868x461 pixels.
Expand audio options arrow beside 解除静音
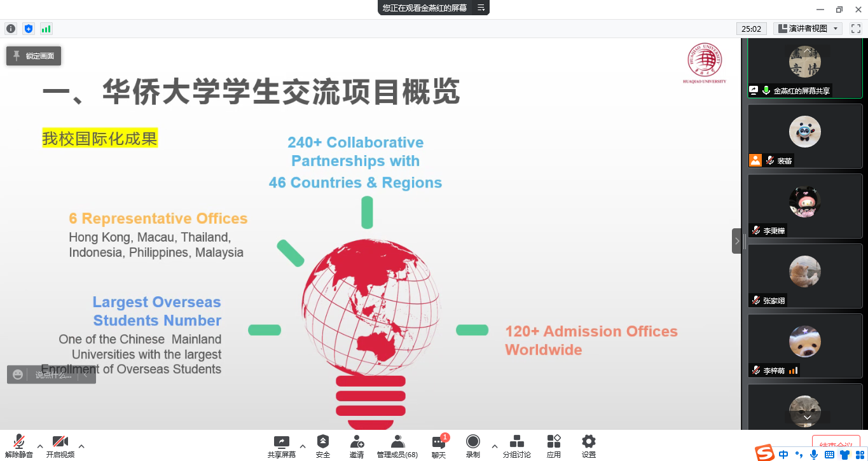tap(40, 446)
